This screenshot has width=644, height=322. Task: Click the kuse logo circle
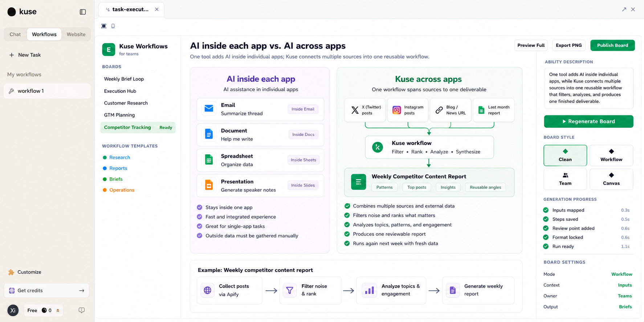12,12
